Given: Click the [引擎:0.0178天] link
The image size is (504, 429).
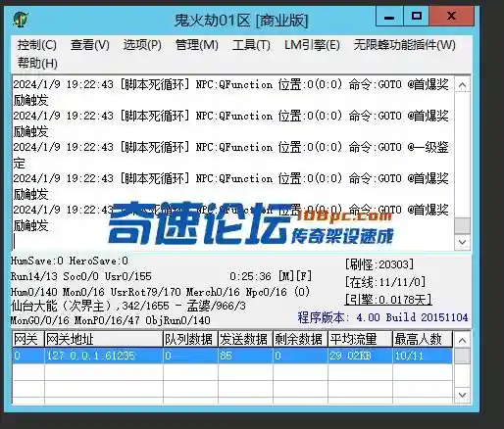Looking at the screenshot, I should pos(388,300).
